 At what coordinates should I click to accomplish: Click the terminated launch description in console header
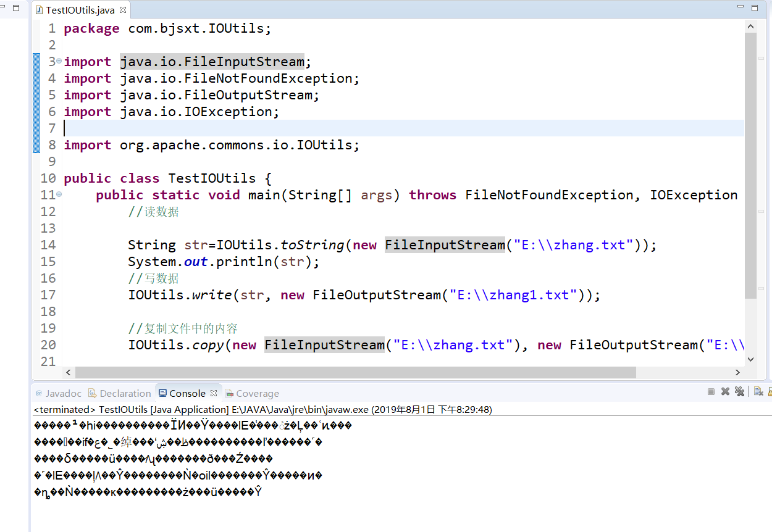[x=262, y=409]
